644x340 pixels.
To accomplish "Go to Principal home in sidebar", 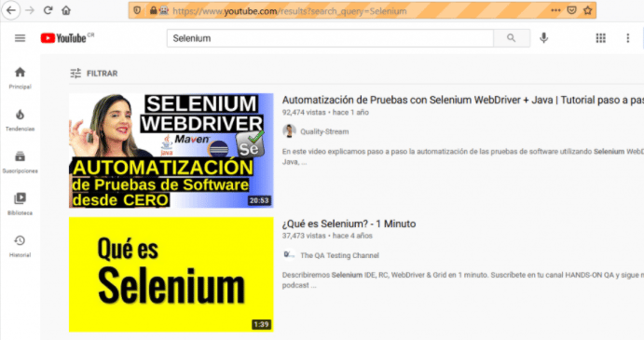I will click(20, 78).
